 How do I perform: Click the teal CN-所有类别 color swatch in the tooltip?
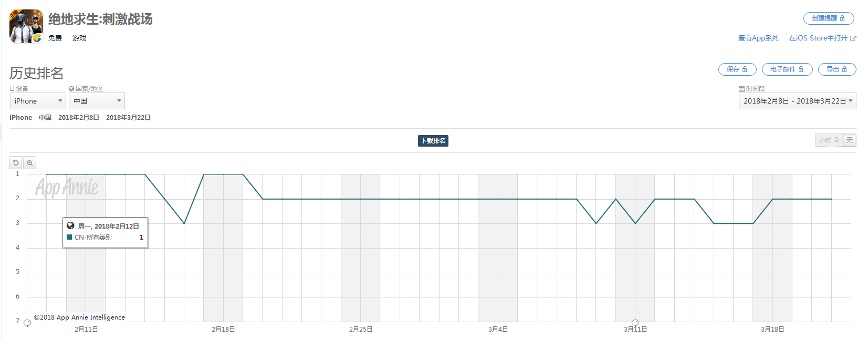click(69, 238)
